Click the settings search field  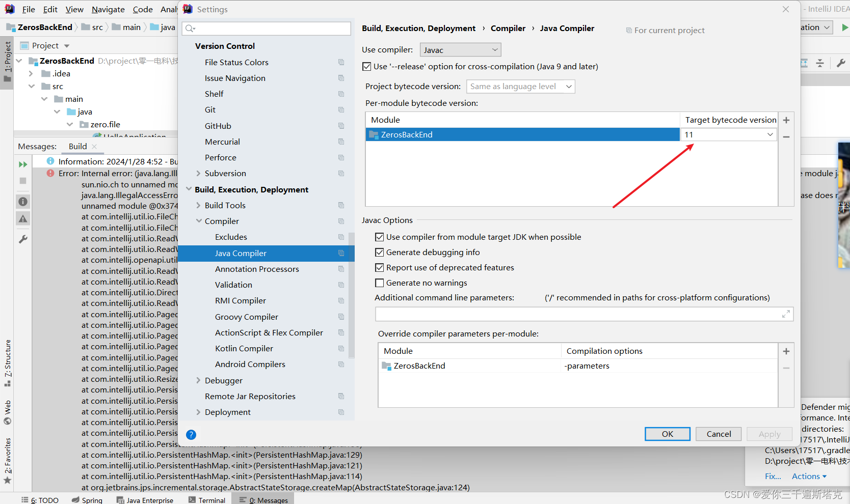(265, 28)
